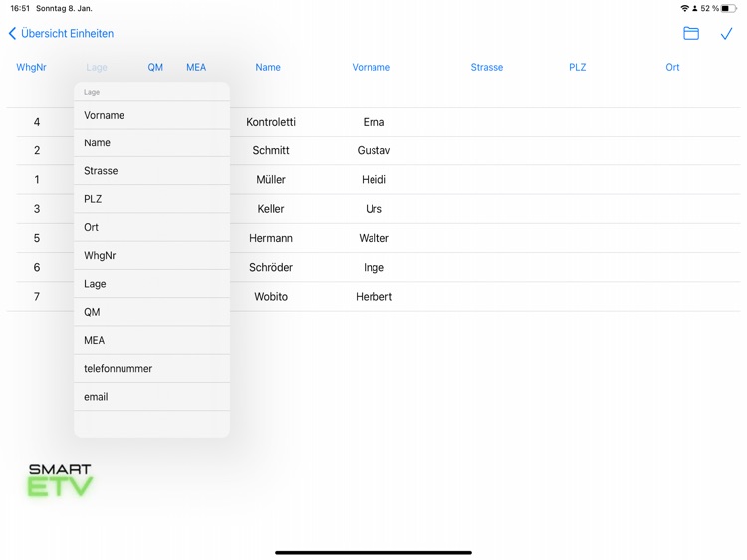Choose Vorname from the popup menu
Image resolution: width=747 pixels, height=560 pixels.
coord(152,115)
